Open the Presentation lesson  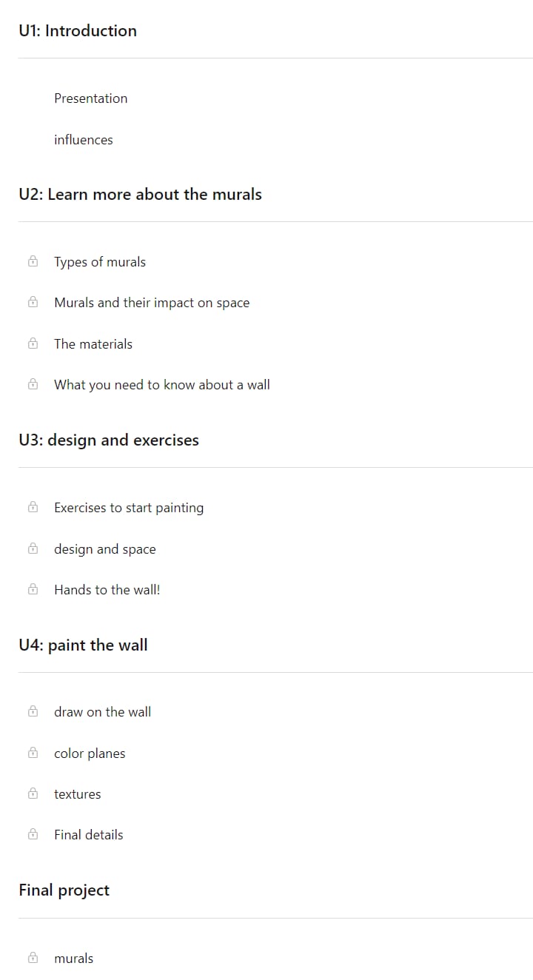click(x=90, y=98)
